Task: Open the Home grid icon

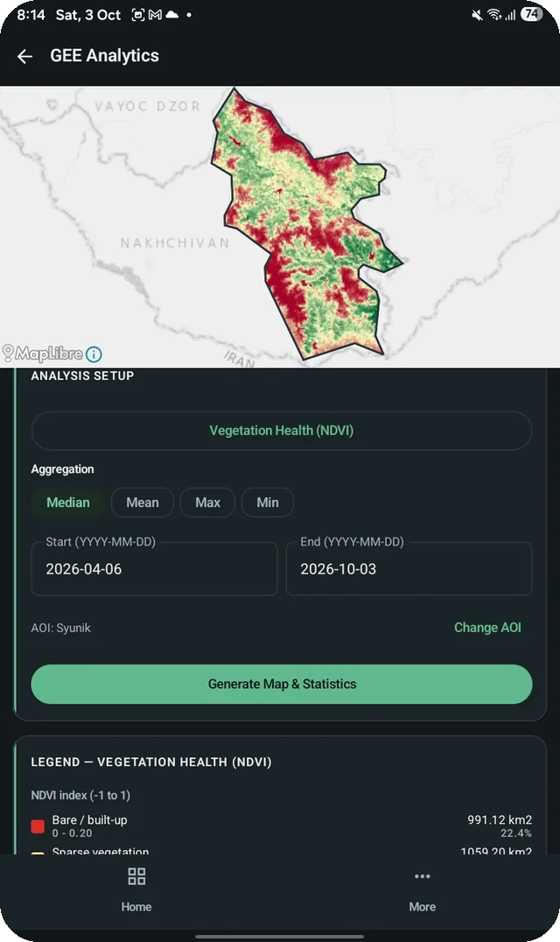Action: [136, 876]
